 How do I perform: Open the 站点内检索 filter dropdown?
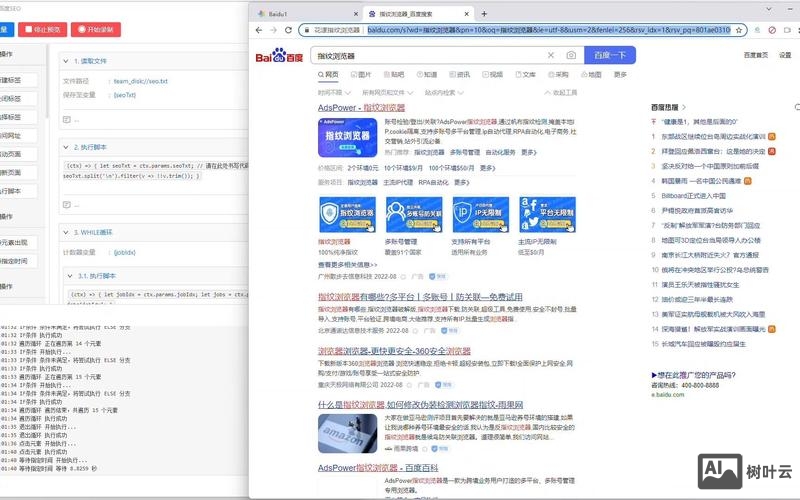[x=444, y=93]
